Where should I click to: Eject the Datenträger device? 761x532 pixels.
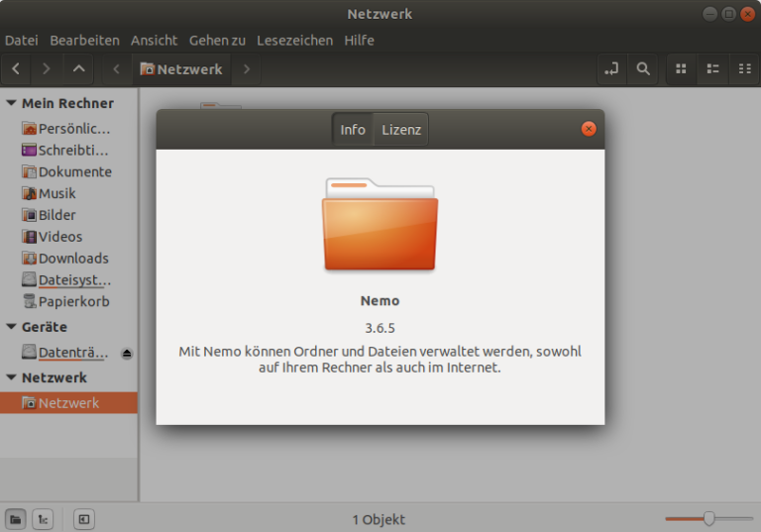pos(127,354)
